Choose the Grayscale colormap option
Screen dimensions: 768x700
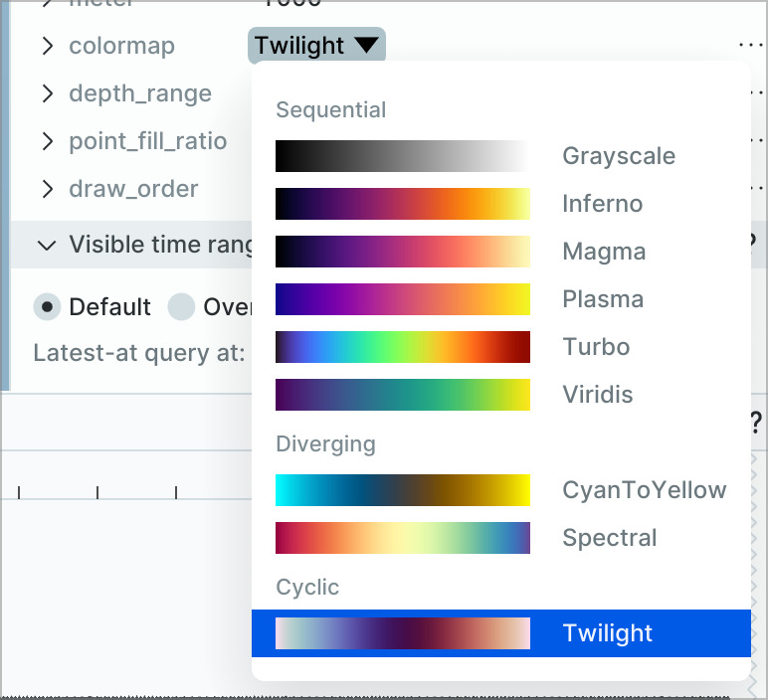(x=618, y=156)
